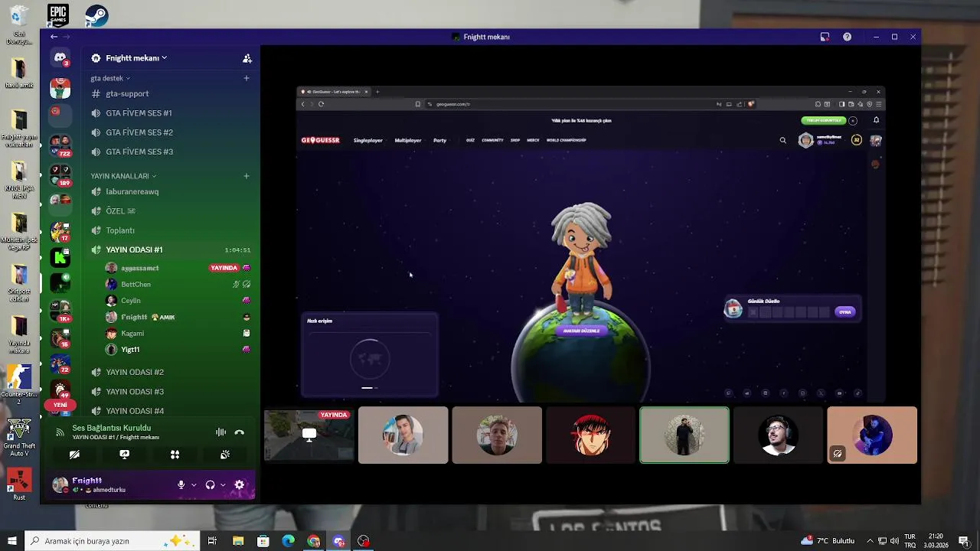The width and height of the screenshot is (980, 551).
Task: Turn on camera in the voice panel
Action: coord(74,455)
